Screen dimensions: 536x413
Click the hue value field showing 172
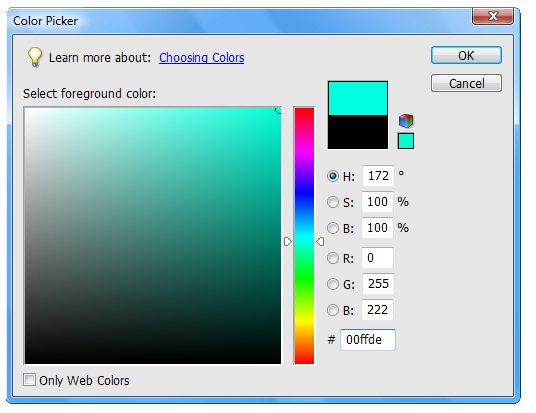pos(378,176)
